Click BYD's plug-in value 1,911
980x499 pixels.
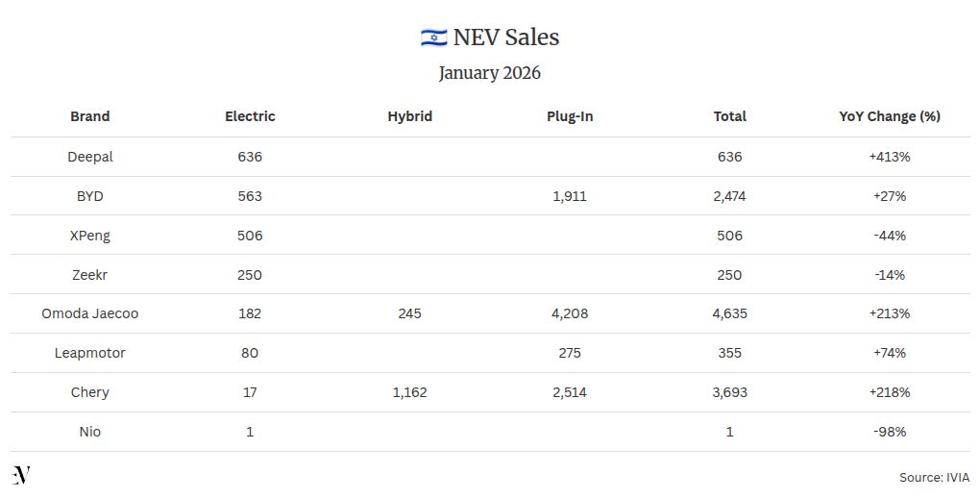[570, 196]
